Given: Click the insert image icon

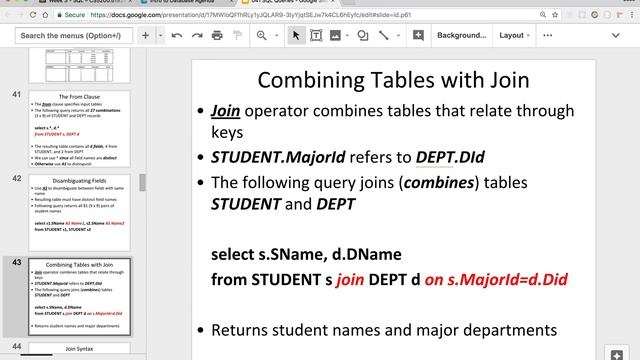Looking at the screenshot, I should (x=335, y=36).
